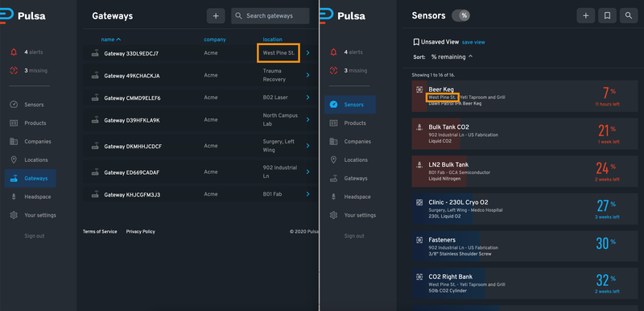Open chevron for Gateway KHJCGFM3J3
The height and width of the screenshot is (311, 644).
click(x=308, y=194)
